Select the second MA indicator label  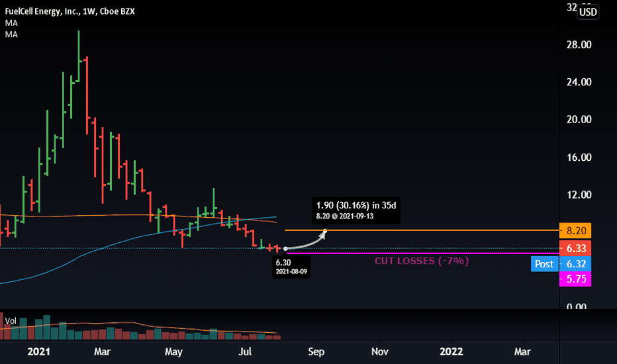11,34
